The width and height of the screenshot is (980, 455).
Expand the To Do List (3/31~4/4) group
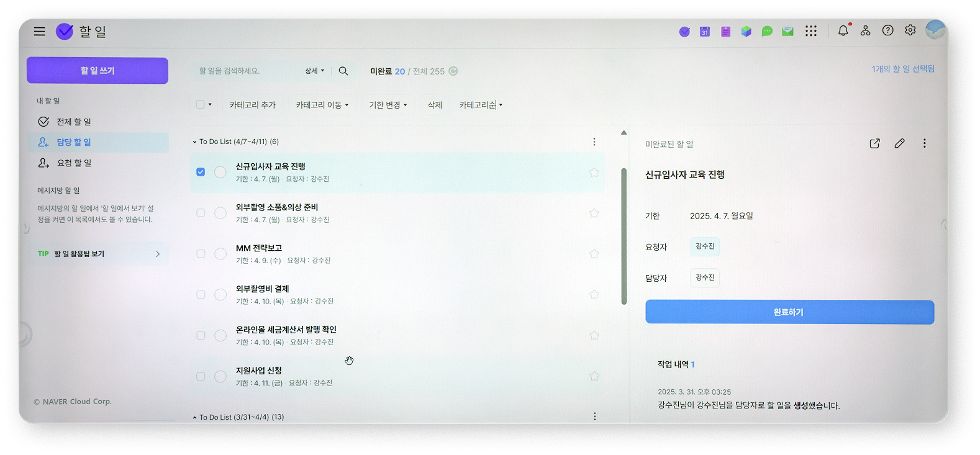coord(194,418)
